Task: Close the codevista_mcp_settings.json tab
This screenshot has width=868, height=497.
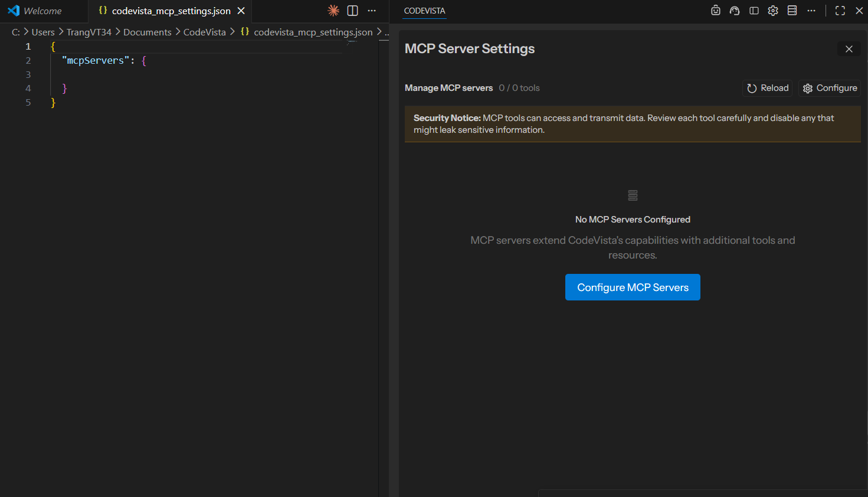Action: click(x=241, y=11)
